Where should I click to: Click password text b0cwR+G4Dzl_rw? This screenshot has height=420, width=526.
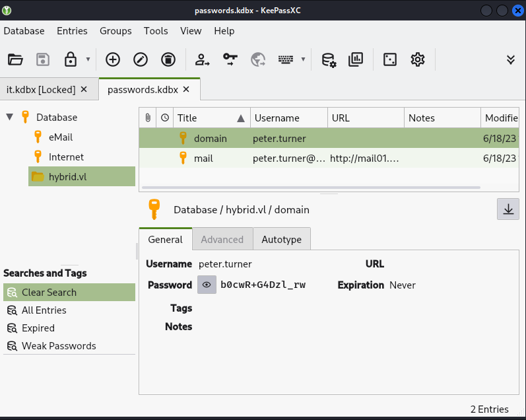(x=263, y=285)
